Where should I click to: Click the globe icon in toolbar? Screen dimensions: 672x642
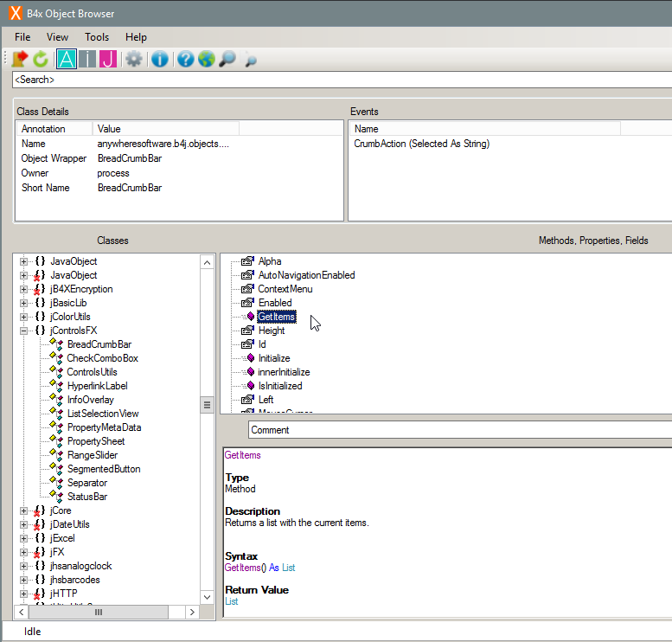tap(206, 59)
